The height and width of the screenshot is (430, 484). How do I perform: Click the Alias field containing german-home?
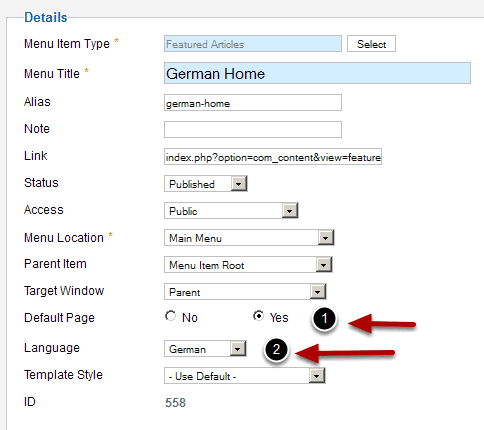click(x=253, y=103)
